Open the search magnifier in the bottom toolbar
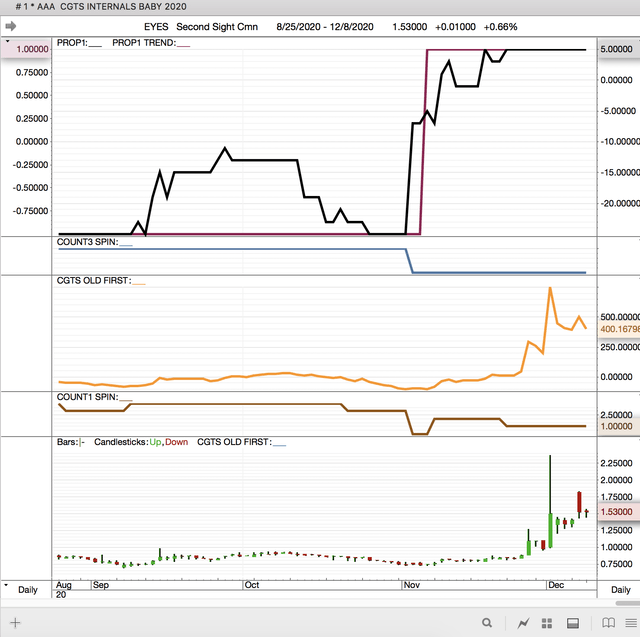 coord(487,623)
